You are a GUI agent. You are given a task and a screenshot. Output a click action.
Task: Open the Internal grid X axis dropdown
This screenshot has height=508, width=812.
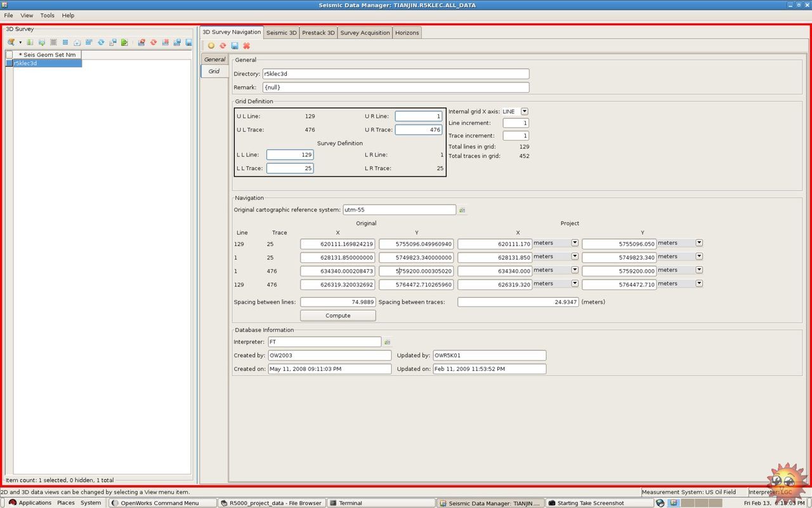525,111
